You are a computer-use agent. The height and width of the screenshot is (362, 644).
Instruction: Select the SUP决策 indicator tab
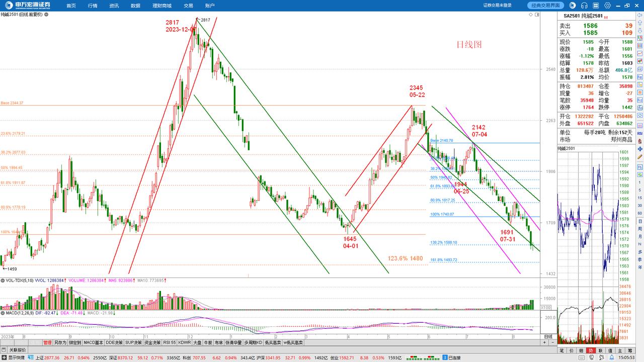click(134, 342)
